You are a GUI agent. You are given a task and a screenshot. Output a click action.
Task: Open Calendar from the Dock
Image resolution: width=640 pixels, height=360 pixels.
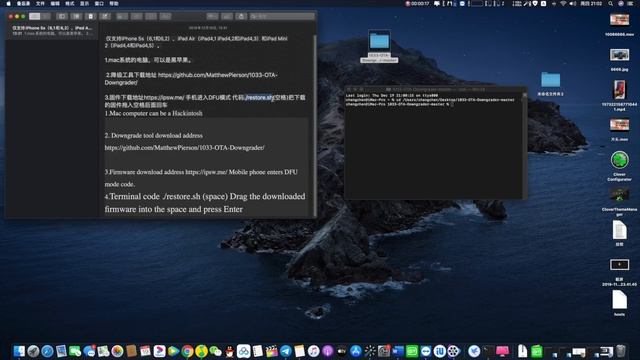pyautogui.click(x=145, y=351)
